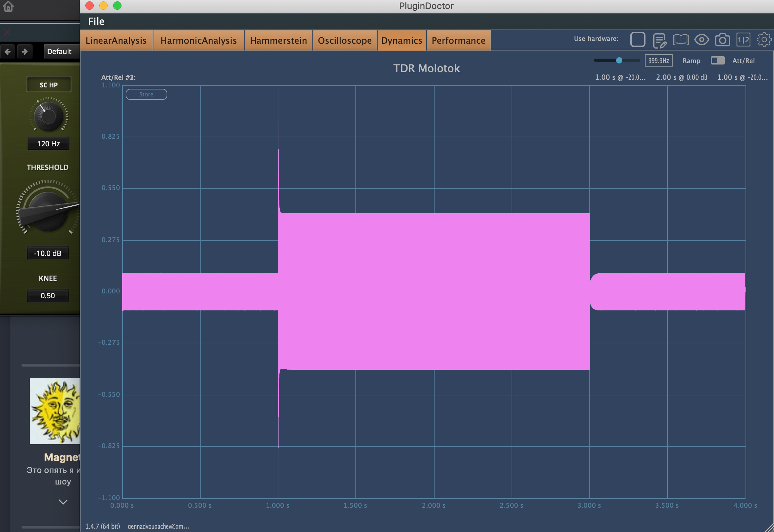
Task: Switch to the Oscilloscope tab
Action: [345, 41]
